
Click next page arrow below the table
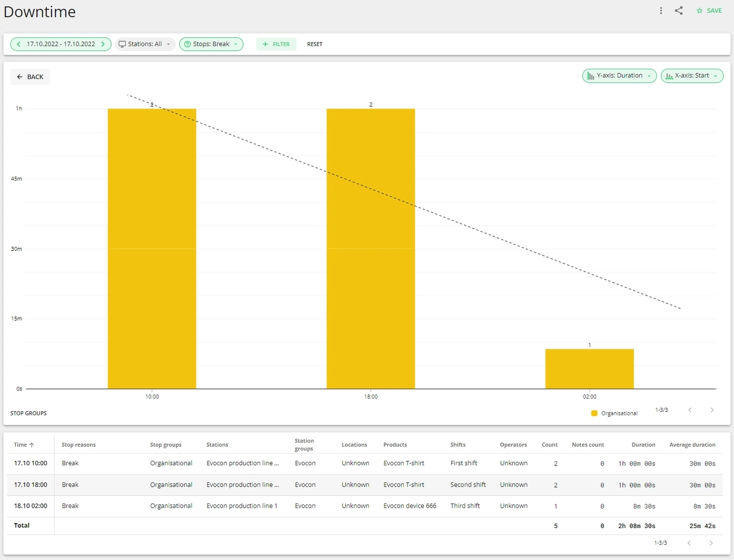pyautogui.click(x=711, y=543)
